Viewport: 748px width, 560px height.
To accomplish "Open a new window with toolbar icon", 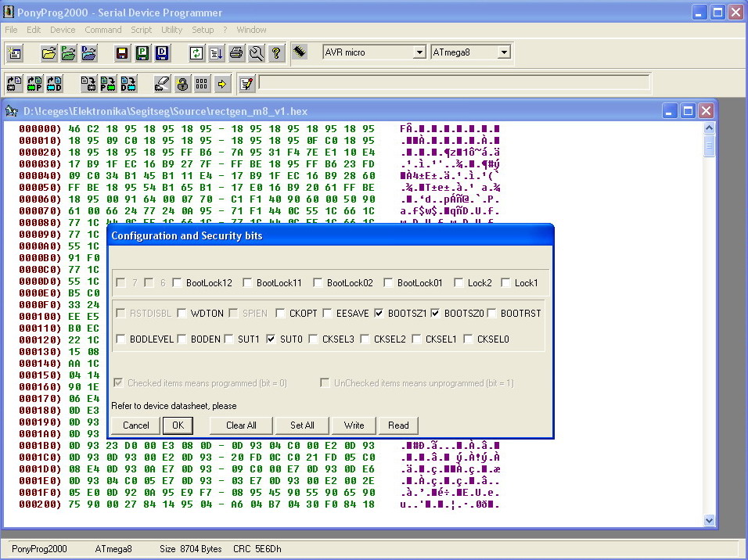I will tap(15, 53).
